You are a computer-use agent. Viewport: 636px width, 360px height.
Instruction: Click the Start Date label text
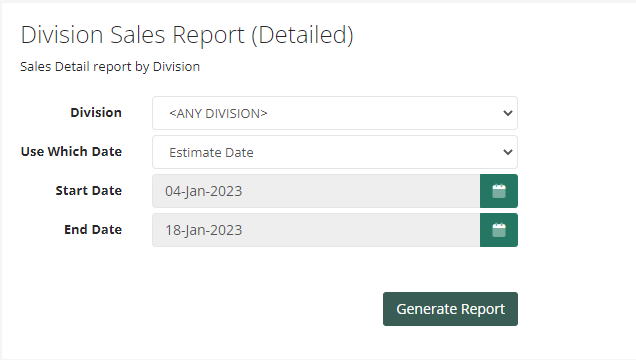click(x=89, y=190)
